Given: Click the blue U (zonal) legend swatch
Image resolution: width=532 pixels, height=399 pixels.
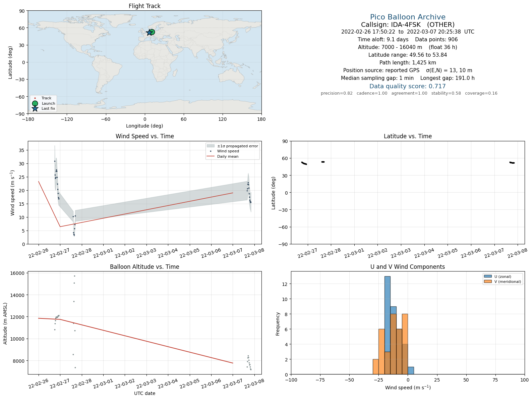Looking at the screenshot, I should click(488, 277).
